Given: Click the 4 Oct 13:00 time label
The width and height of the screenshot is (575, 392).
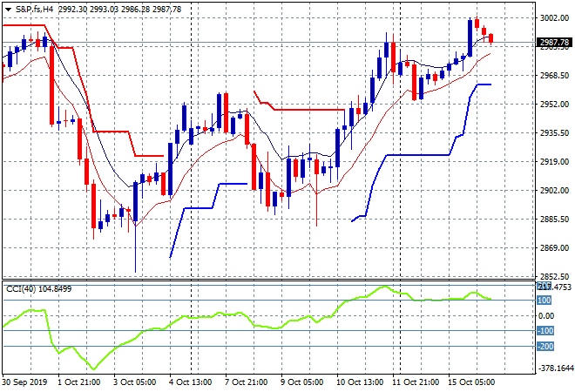Looking at the screenshot, I should [x=190, y=382].
